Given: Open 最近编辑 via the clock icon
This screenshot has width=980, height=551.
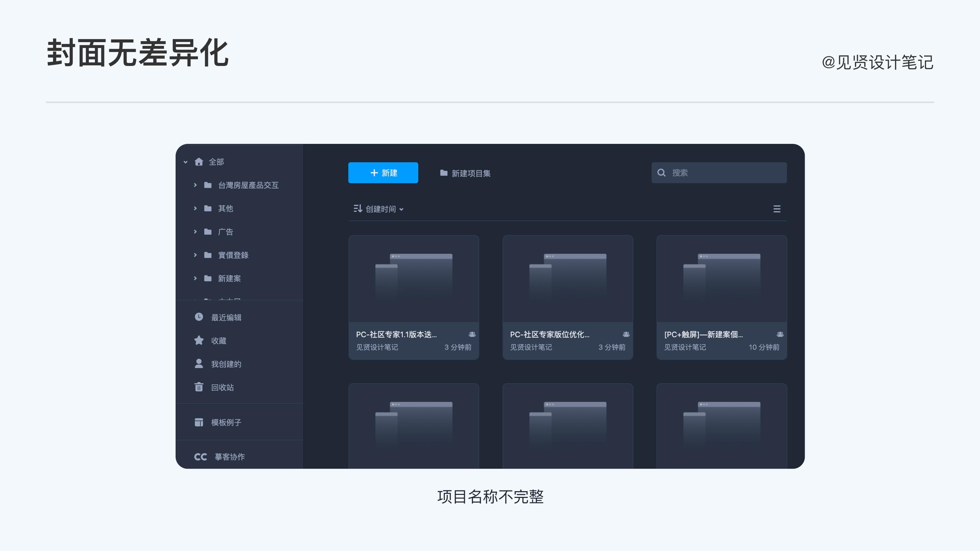Looking at the screenshot, I should tap(199, 317).
